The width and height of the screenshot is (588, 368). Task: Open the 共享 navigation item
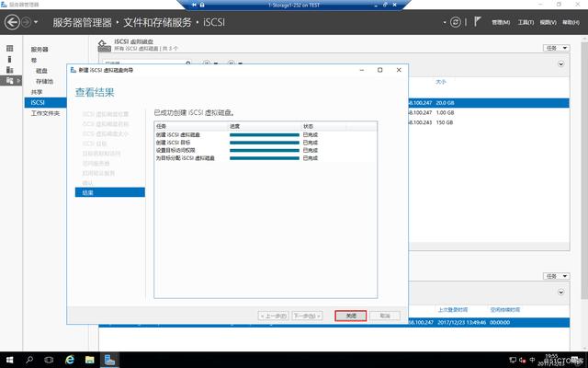(x=37, y=92)
